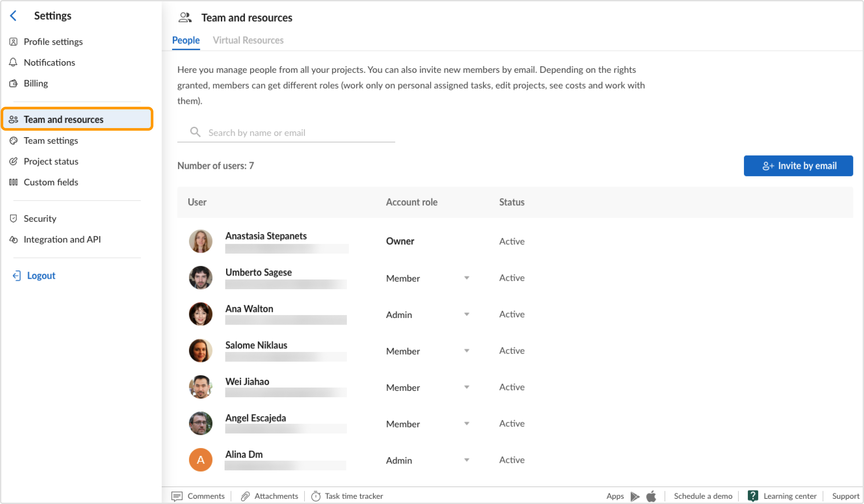864x504 pixels.
Task: Switch to the Virtual Resources tab
Action: (x=248, y=40)
